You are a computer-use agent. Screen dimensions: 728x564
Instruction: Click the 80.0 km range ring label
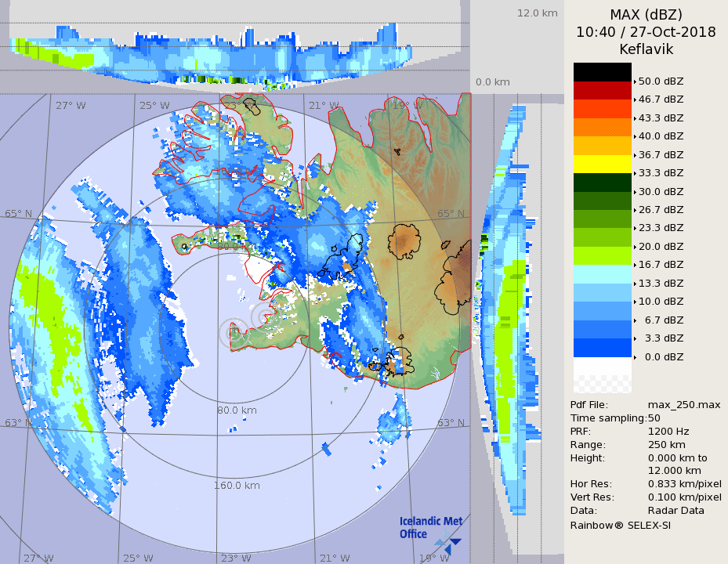click(238, 410)
